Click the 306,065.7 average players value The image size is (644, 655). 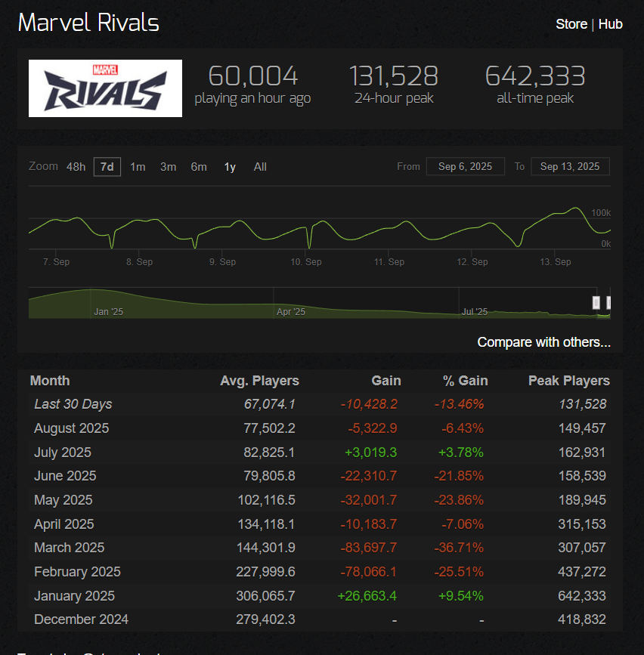pos(265,596)
